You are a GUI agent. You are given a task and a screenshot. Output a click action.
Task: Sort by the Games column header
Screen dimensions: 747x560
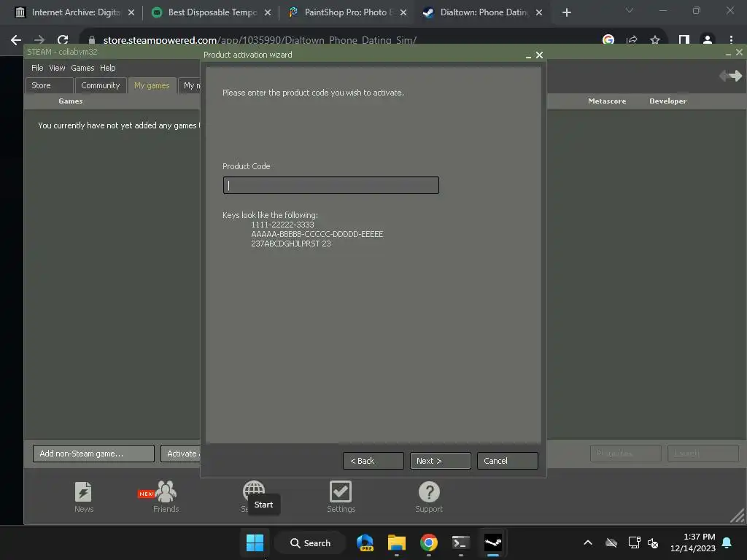(71, 101)
